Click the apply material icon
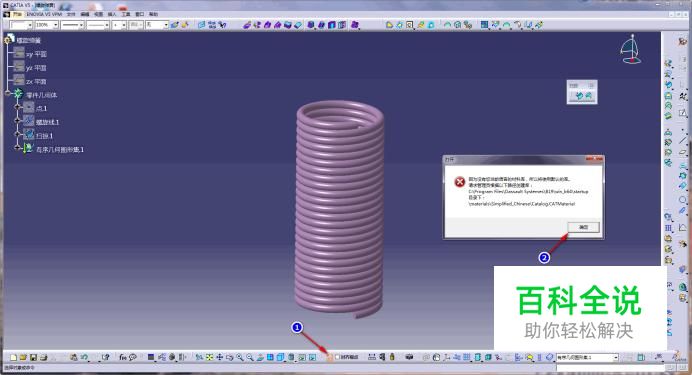The width and height of the screenshot is (692, 375). (x=330, y=357)
